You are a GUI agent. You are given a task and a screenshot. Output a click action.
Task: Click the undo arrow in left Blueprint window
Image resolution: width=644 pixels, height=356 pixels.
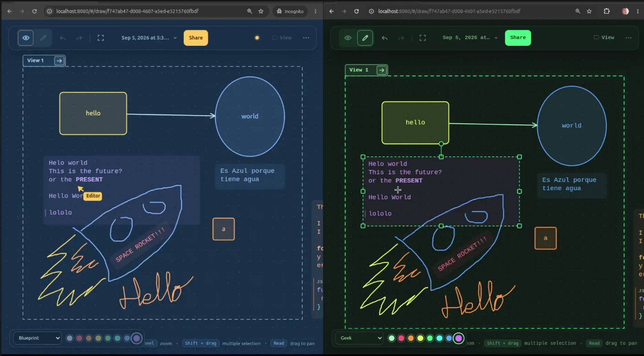click(x=63, y=38)
